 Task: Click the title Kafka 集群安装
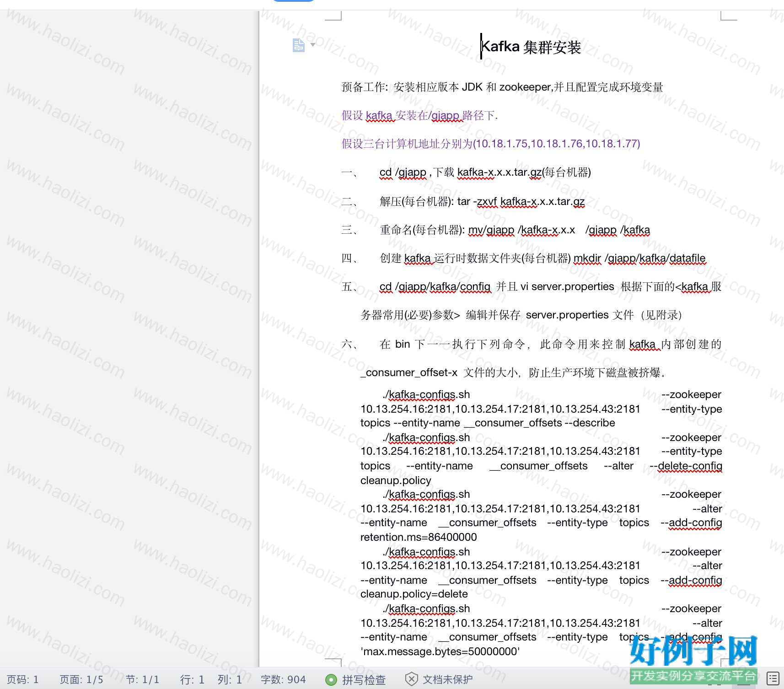pos(531,47)
